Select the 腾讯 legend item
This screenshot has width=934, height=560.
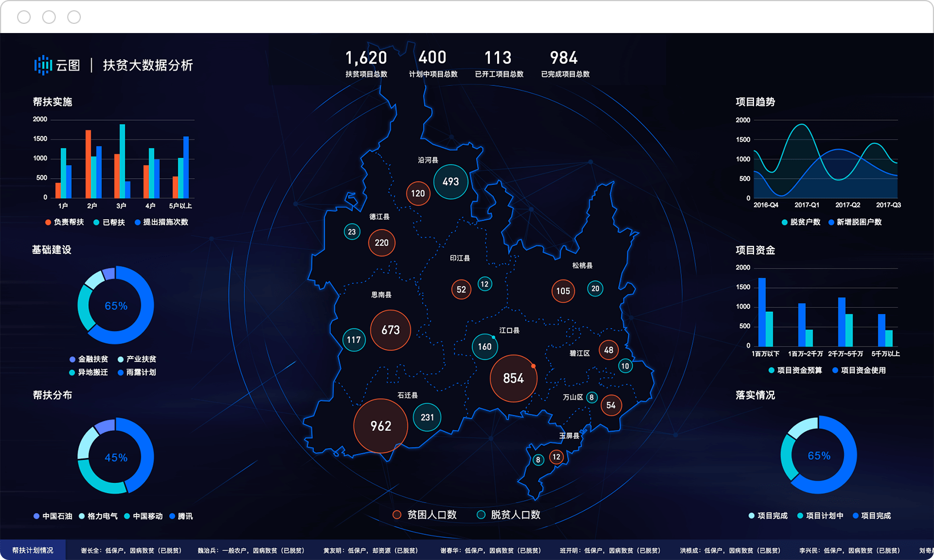coord(181,516)
